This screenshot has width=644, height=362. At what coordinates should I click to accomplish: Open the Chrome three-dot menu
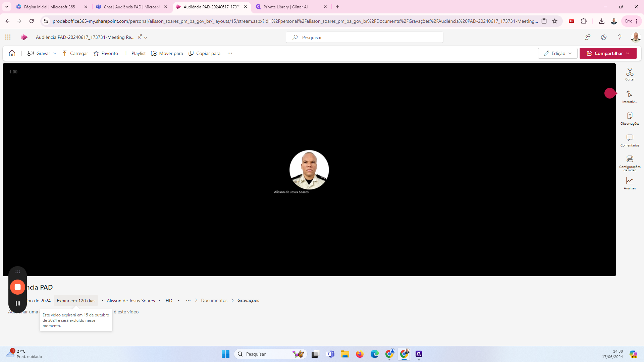(x=637, y=21)
